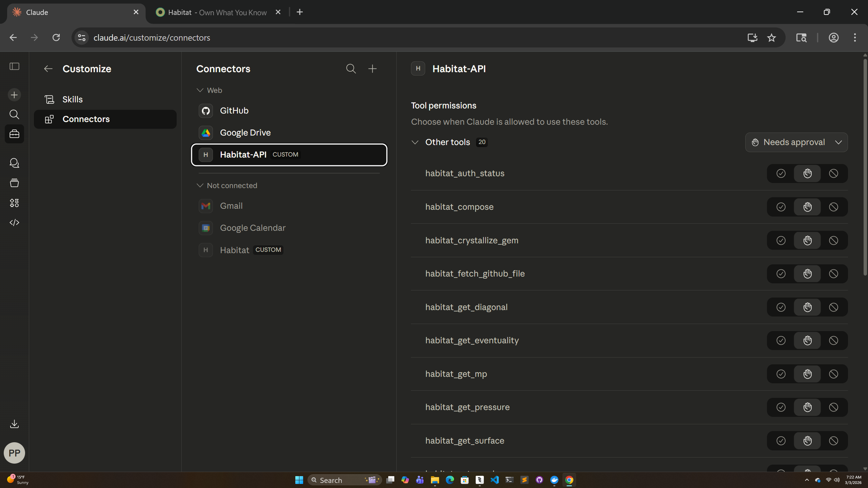Open the Code icon in left rail
This screenshot has width=868, height=488.
click(x=14, y=223)
